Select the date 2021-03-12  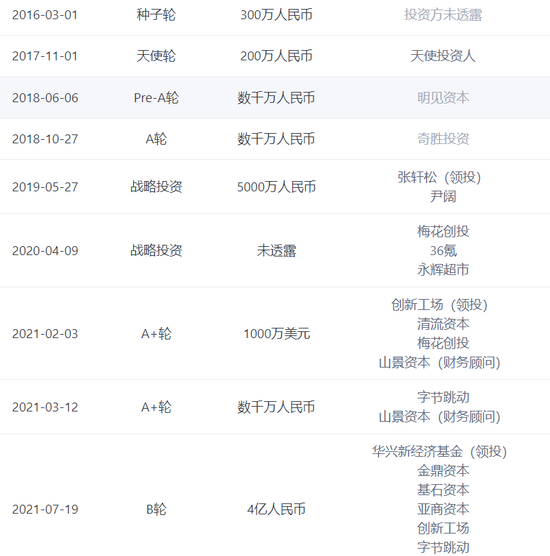tap(45, 407)
